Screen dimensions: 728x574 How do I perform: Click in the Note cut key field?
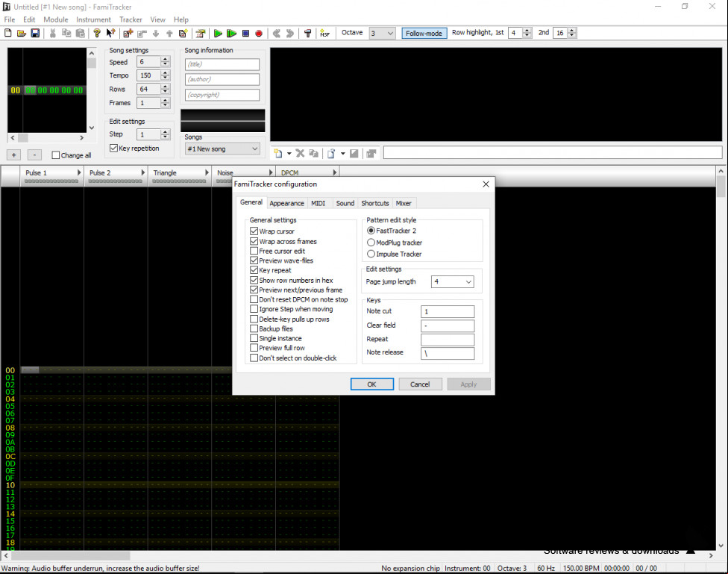point(448,311)
